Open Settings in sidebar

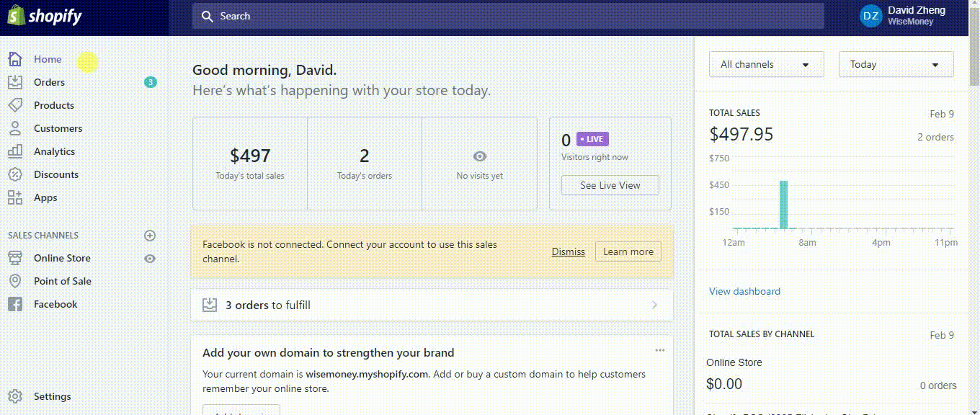pyautogui.click(x=52, y=396)
